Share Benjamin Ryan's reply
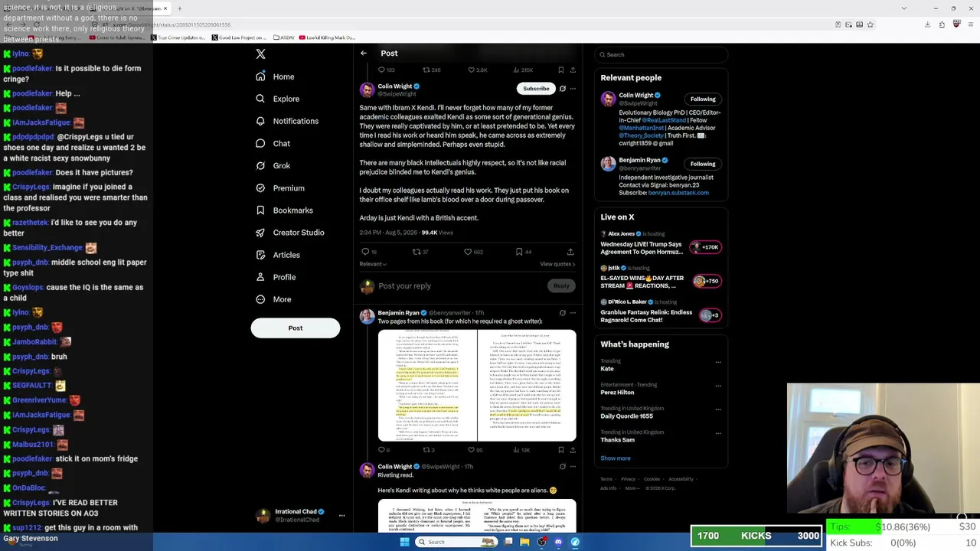This screenshot has width=980, height=551. (x=573, y=450)
